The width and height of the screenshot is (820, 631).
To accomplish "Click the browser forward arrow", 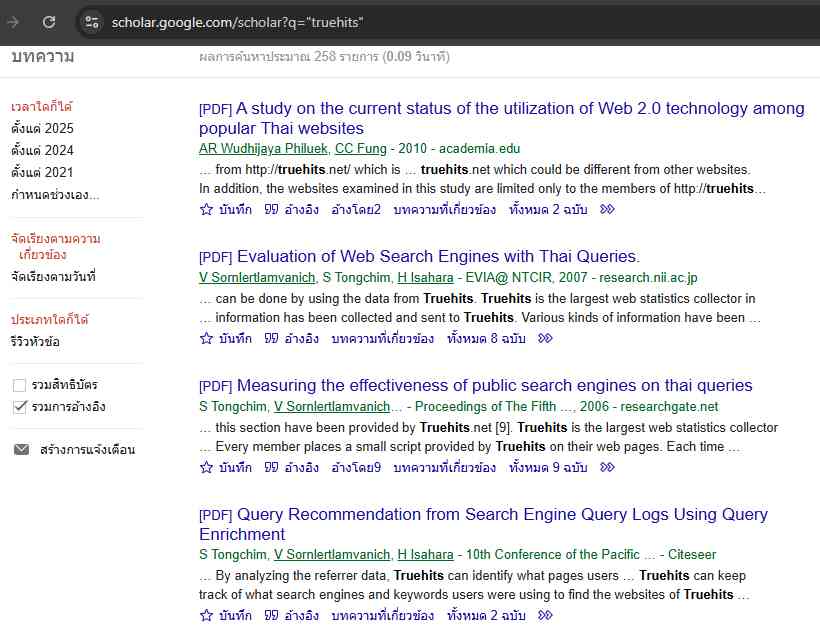I will [14, 22].
